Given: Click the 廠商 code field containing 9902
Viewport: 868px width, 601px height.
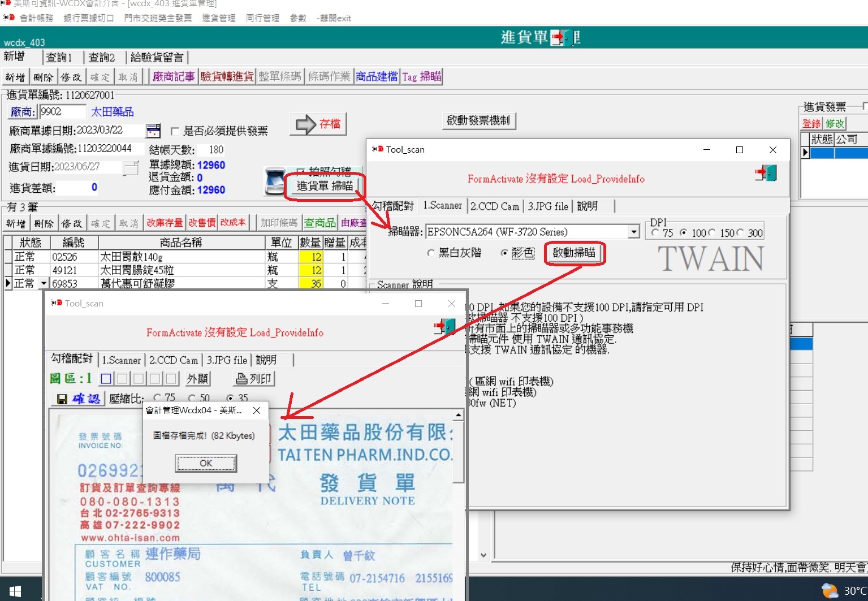Looking at the screenshot, I should tap(62, 112).
